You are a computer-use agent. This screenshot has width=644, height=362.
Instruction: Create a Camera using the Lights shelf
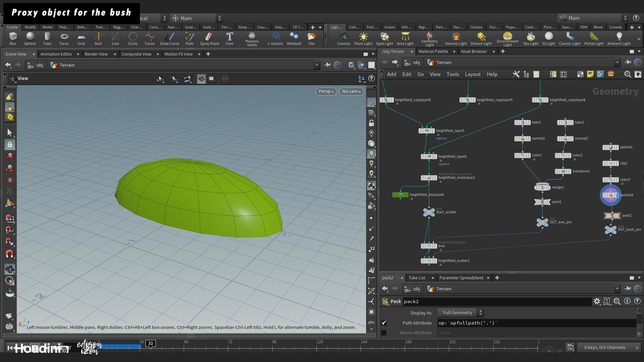(343, 38)
